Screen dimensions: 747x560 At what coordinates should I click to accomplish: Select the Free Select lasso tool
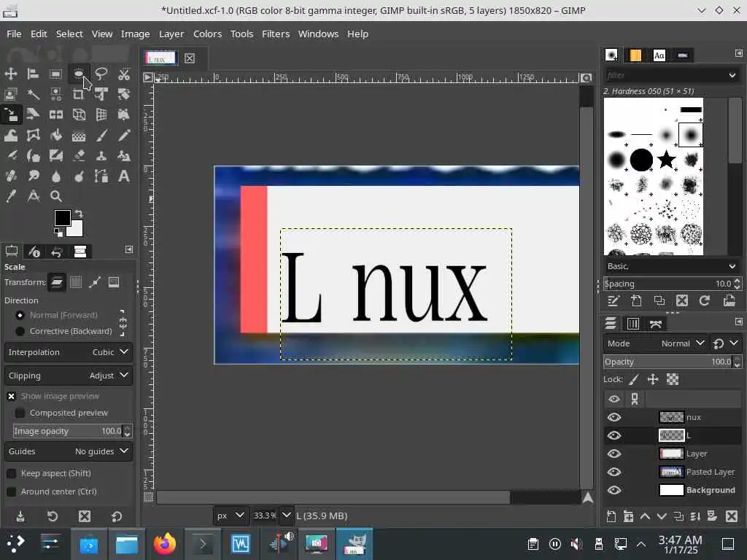(101, 74)
